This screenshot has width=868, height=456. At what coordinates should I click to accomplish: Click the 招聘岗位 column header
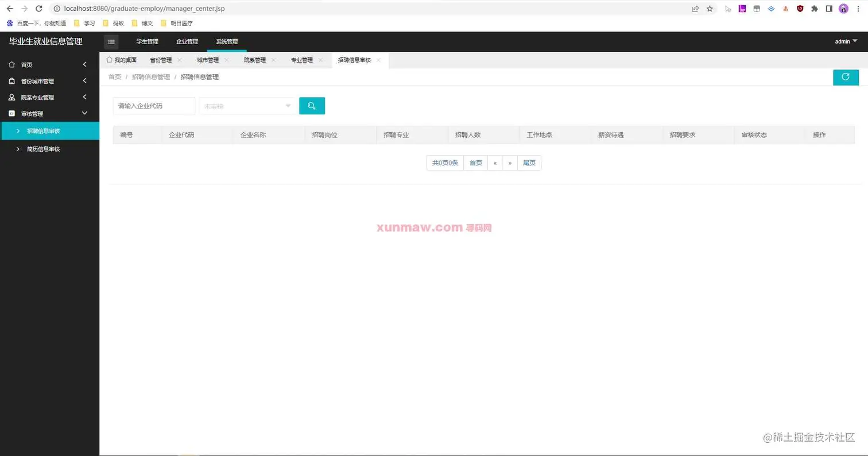[324, 136]
